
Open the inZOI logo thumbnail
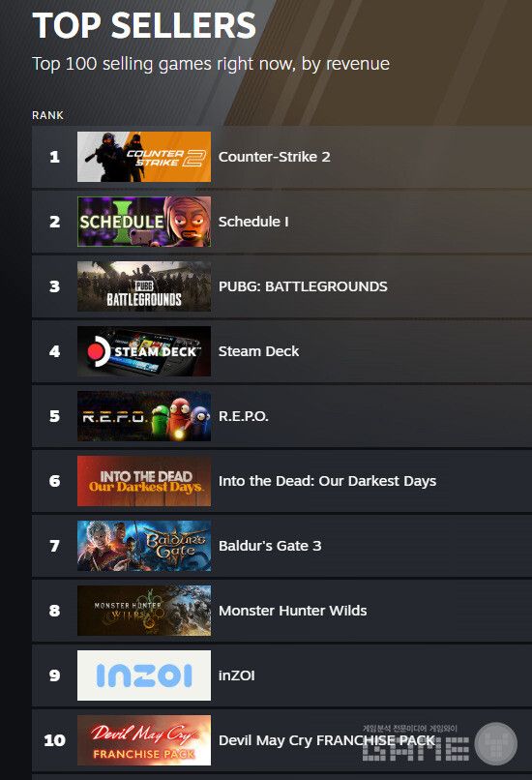[144, 675]
